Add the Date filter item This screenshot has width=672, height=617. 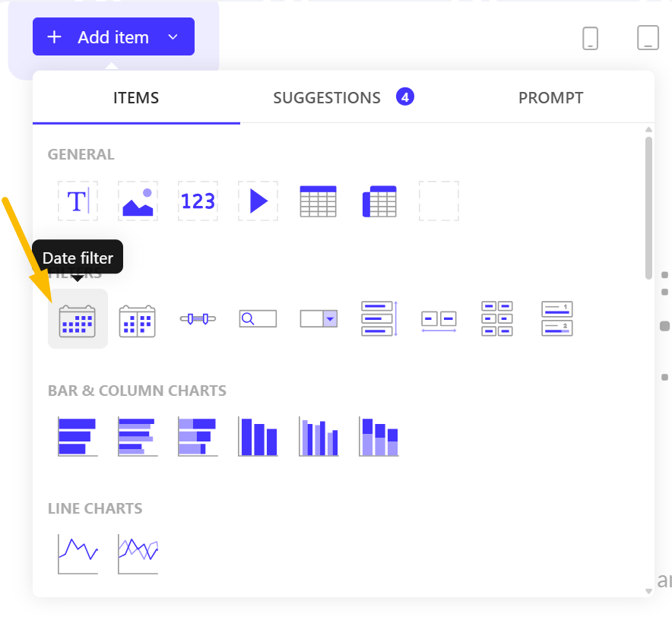(78, 319)
